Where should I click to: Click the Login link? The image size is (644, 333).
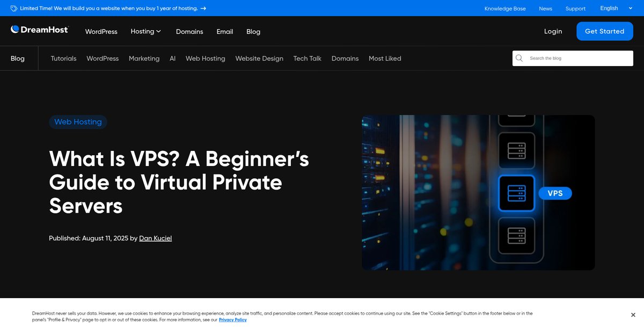(x=553, y=31)
